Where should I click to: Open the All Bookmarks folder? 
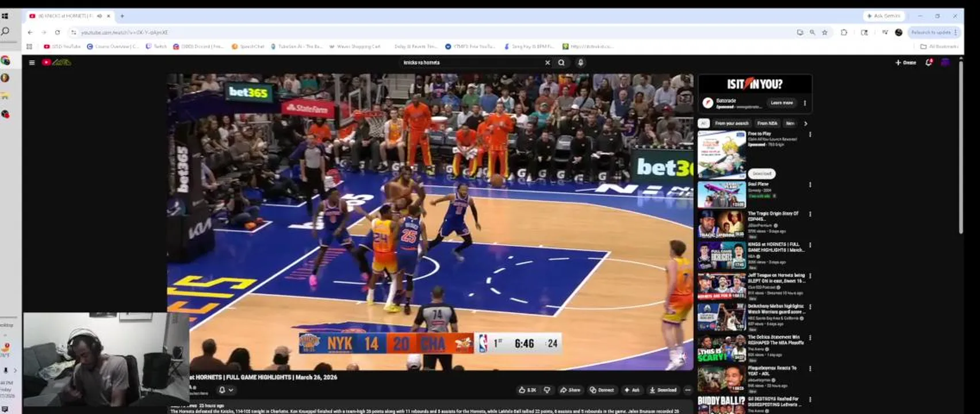(x=939, y=47)
